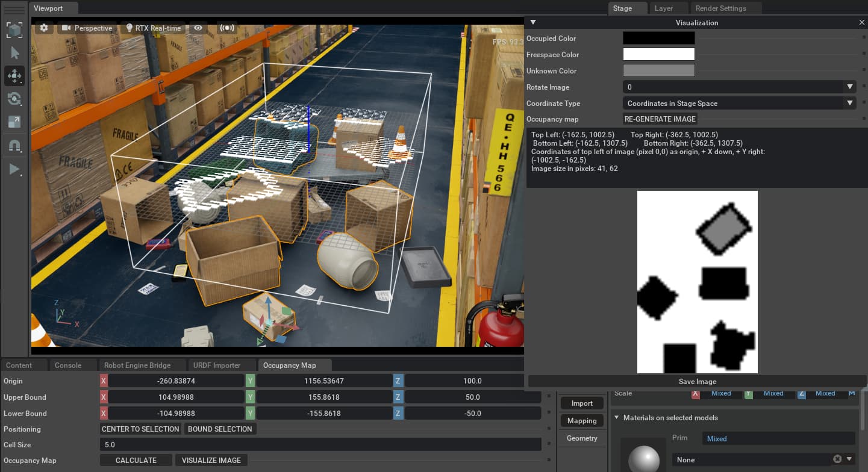Click RE-GENERATE IMAGE for the occupancy map
The image size is (868, 472).
pyautogui.click(x=660, y=119)
